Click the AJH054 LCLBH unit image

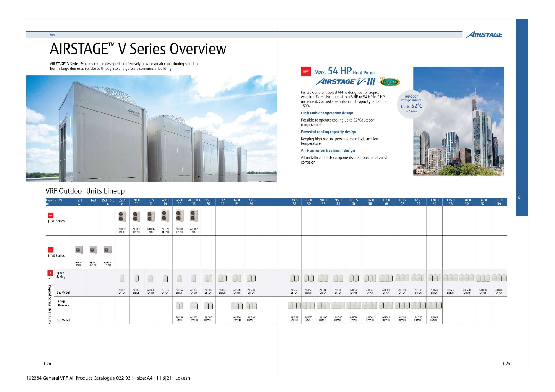108,250
